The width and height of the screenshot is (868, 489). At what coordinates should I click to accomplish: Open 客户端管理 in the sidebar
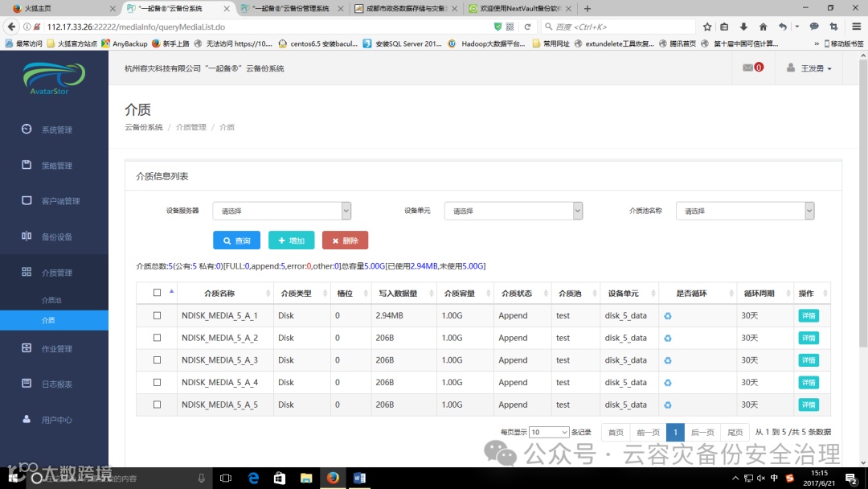pos(55,200)
